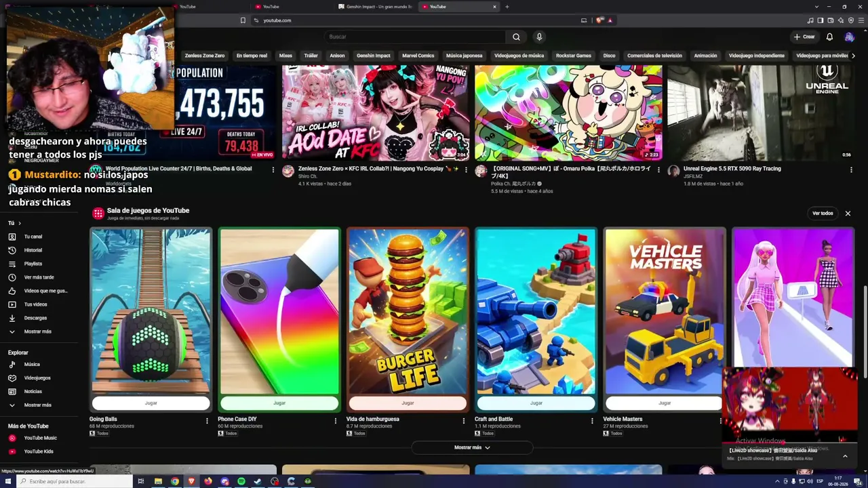Screen dimensions: 868x488
Task: Activate voice search microphone
Action: 539,37
